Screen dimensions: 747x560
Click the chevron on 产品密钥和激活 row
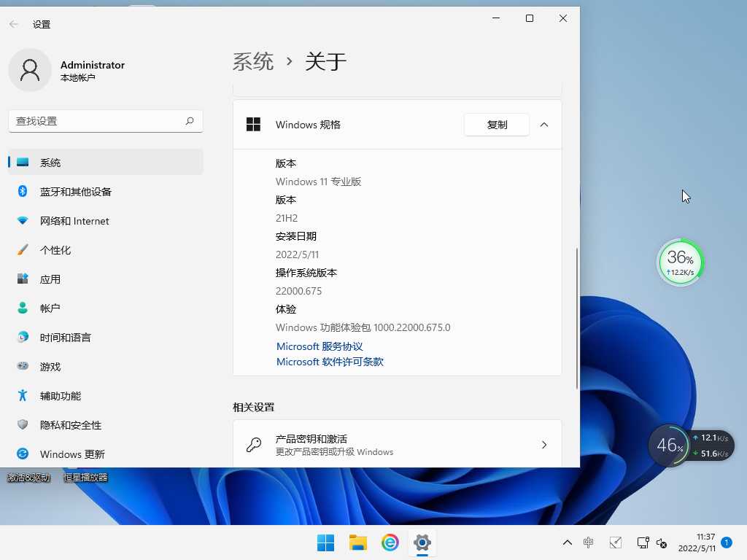[x=544, y=445]
